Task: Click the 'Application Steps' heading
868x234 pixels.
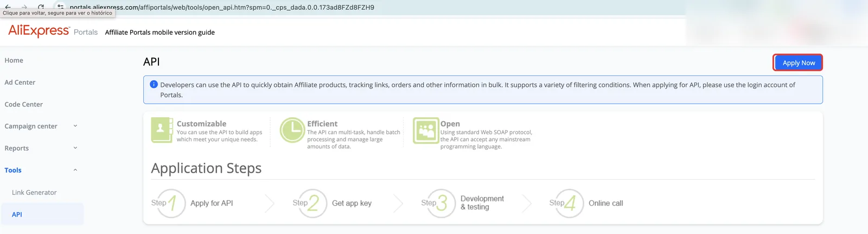Action: [x=206, y=168]
